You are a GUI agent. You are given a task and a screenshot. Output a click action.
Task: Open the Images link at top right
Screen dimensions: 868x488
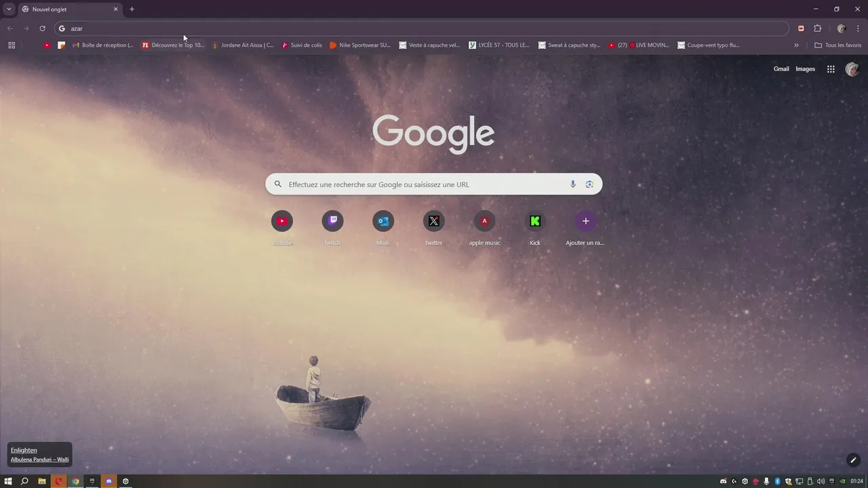tap(805, 69)
